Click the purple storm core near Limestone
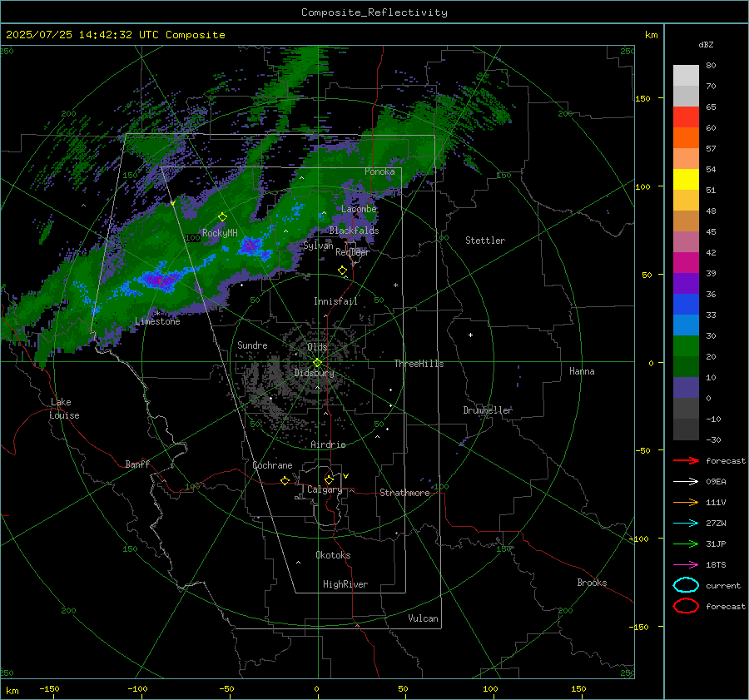This screenshot has width=749, height=700. pos(160,280)
